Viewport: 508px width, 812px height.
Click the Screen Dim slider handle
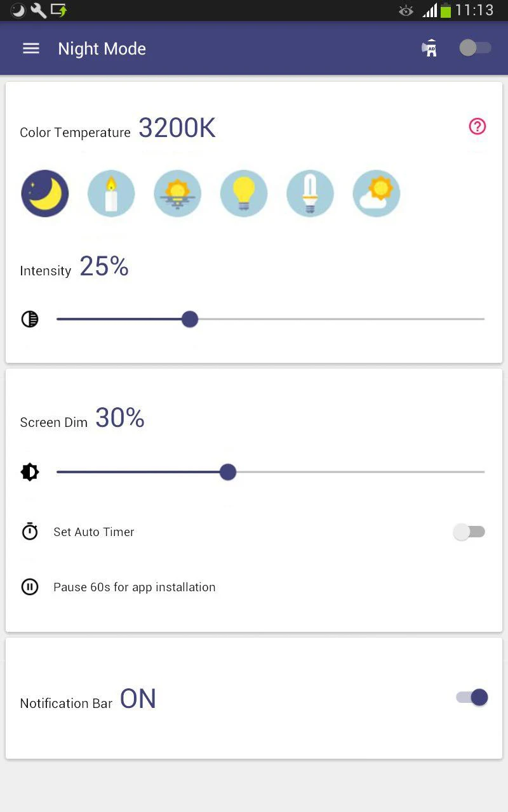point(228,472)
